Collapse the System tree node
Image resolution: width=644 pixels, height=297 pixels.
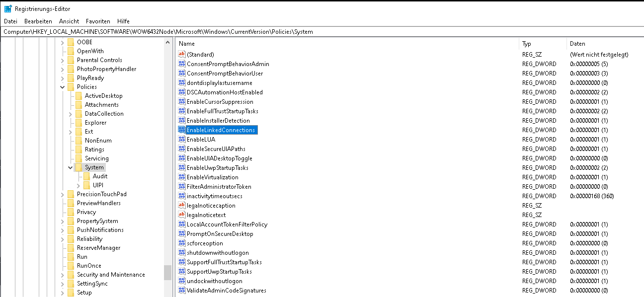point(71,167)
